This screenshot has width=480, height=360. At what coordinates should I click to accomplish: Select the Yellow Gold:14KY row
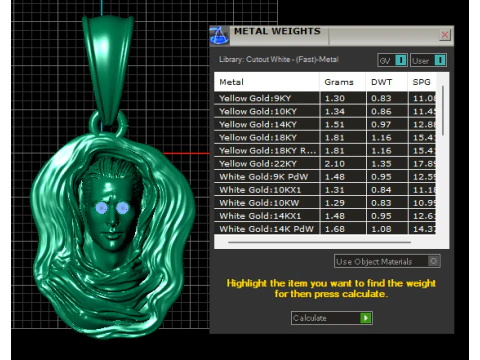tap(325, 124)
